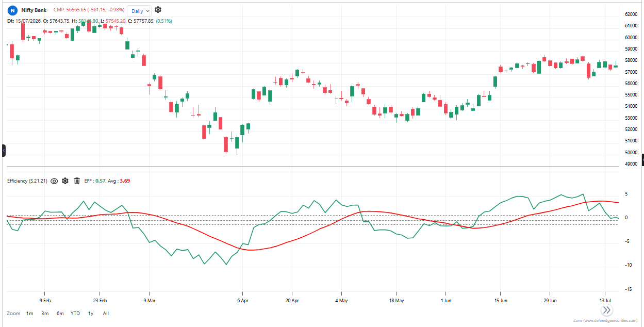
Task: Click the Nifty Bank symbol name
Action: point(34,10)
